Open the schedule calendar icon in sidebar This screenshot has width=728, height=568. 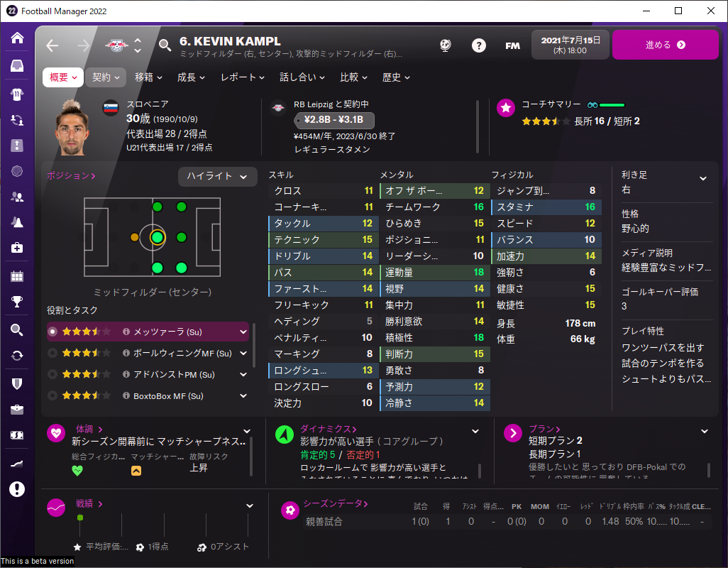pyautogui.click(x=17, y=276)
